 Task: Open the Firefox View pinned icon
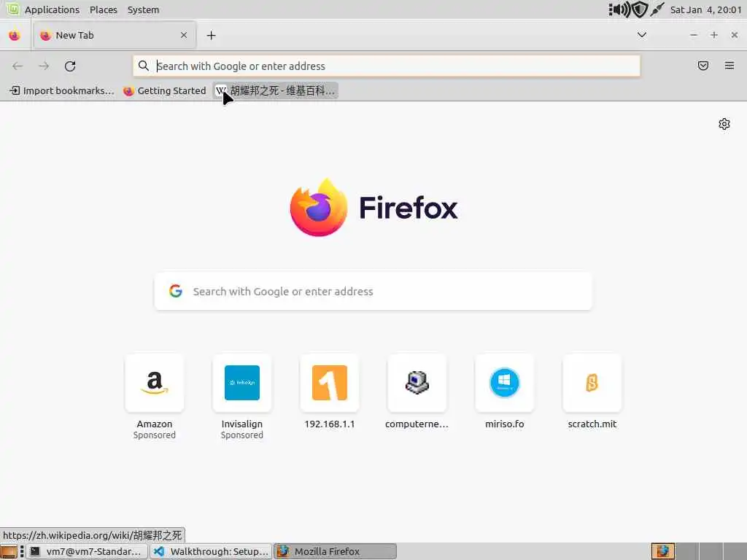[15, 35]
